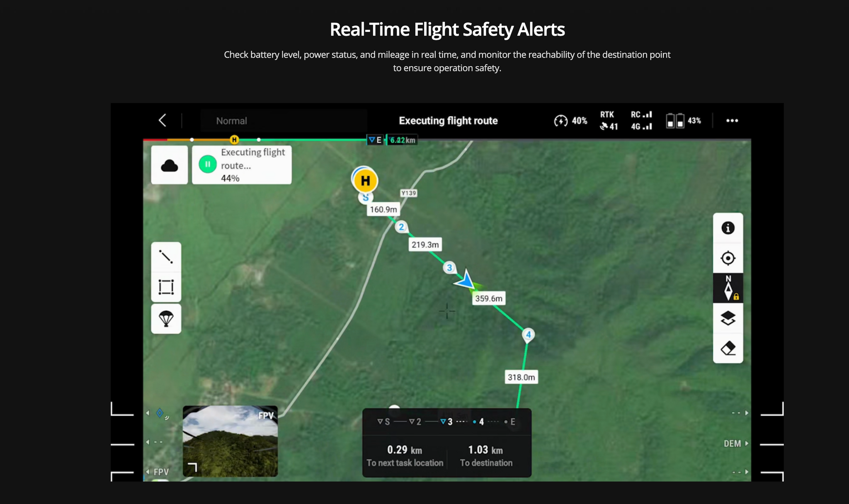Click the H marker on progress bar

click(x=234, y=140)
